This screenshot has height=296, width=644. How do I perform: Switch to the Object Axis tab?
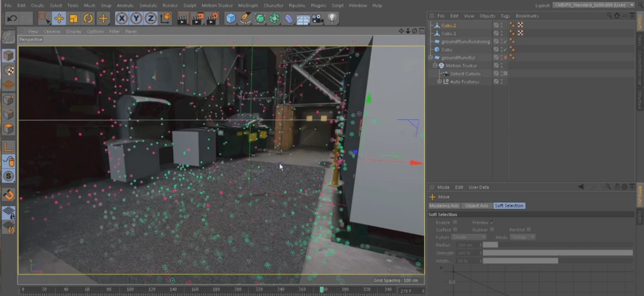[x=476, y=206]
